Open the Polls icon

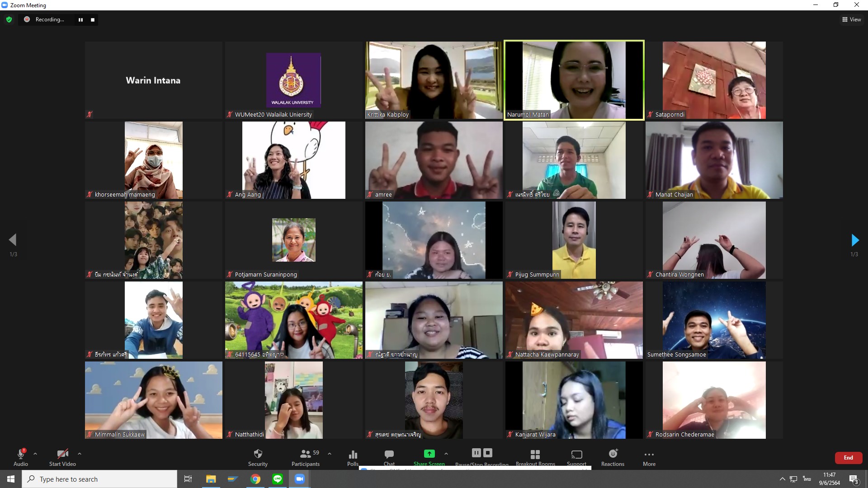pos(353,455)
